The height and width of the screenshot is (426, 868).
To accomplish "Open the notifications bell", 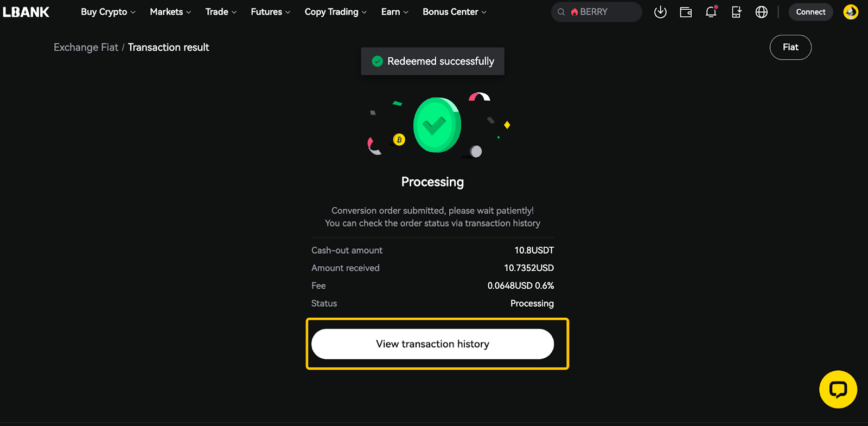I will click(x=711, y=12).
